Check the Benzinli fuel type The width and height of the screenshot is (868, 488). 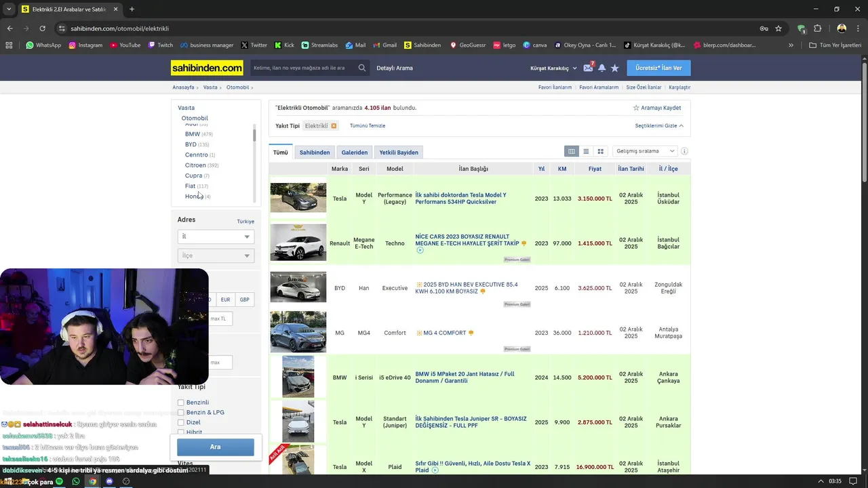click(x=181, y=403)
